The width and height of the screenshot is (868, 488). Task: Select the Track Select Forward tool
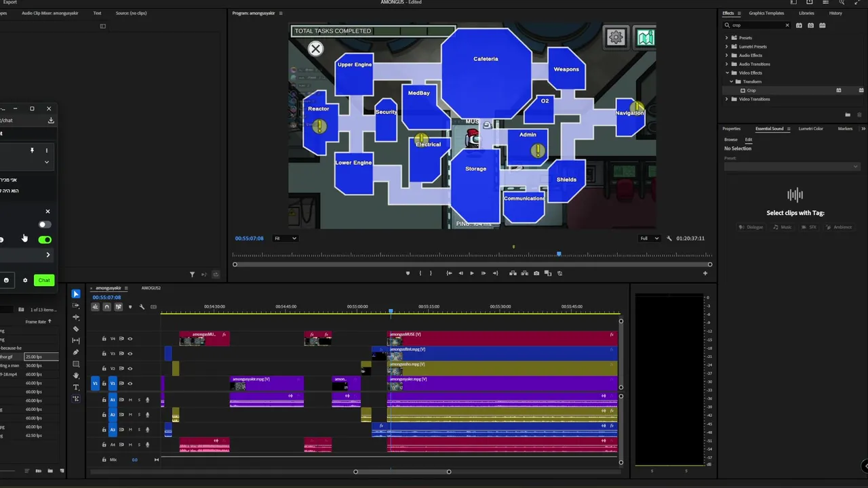[x=76, y=306]
